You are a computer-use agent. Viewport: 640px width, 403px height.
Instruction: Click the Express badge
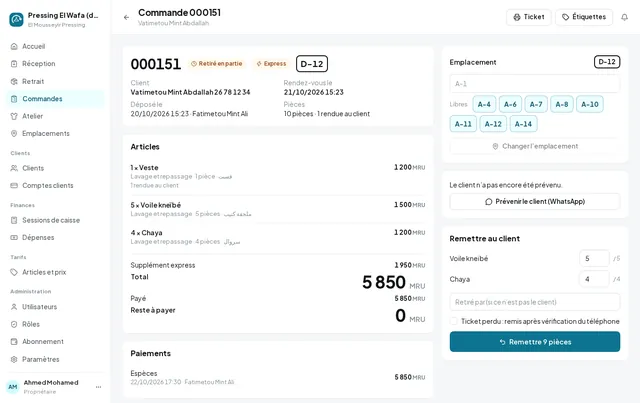(x=271, y=64)
